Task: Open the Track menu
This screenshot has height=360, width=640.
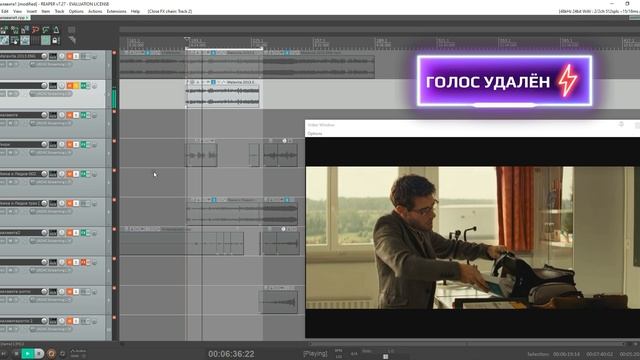Action: point(60,11)
